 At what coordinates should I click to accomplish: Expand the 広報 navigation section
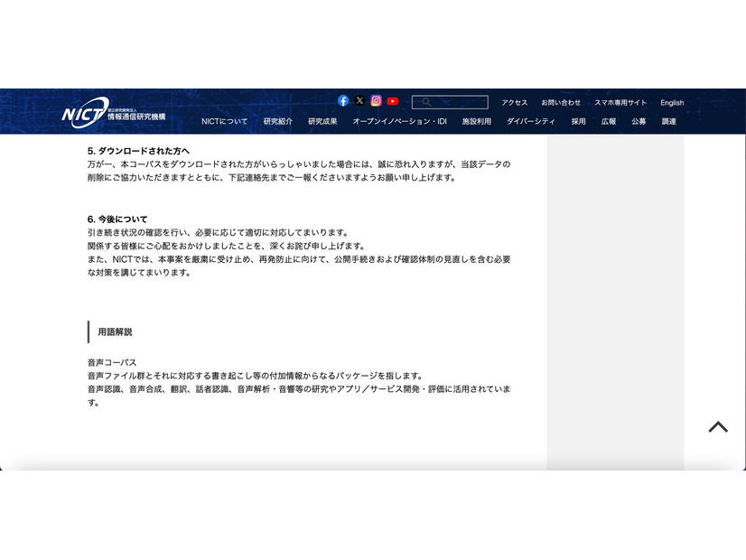pos(607,120)
